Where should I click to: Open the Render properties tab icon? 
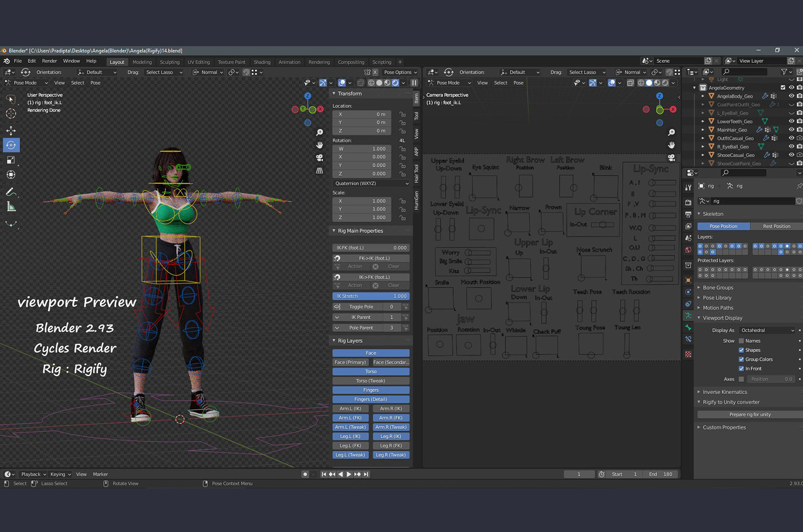[689, 203]
